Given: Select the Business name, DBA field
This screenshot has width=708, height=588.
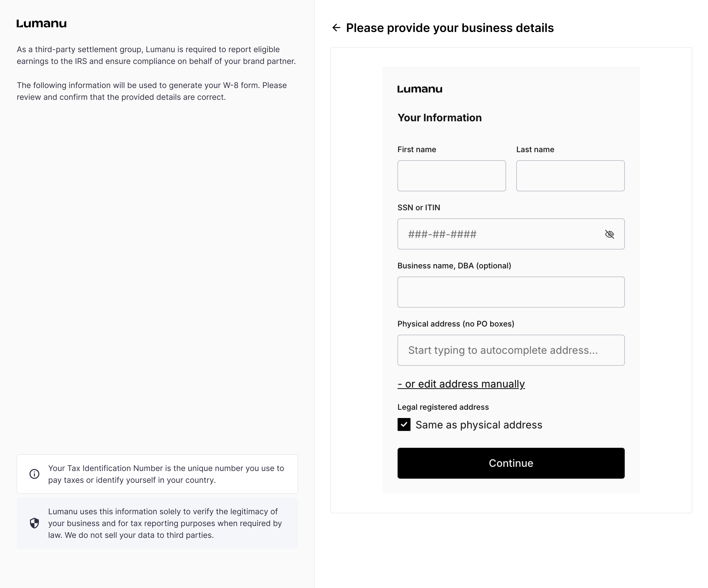Looking at the screenshot, I should click(511, 292).
